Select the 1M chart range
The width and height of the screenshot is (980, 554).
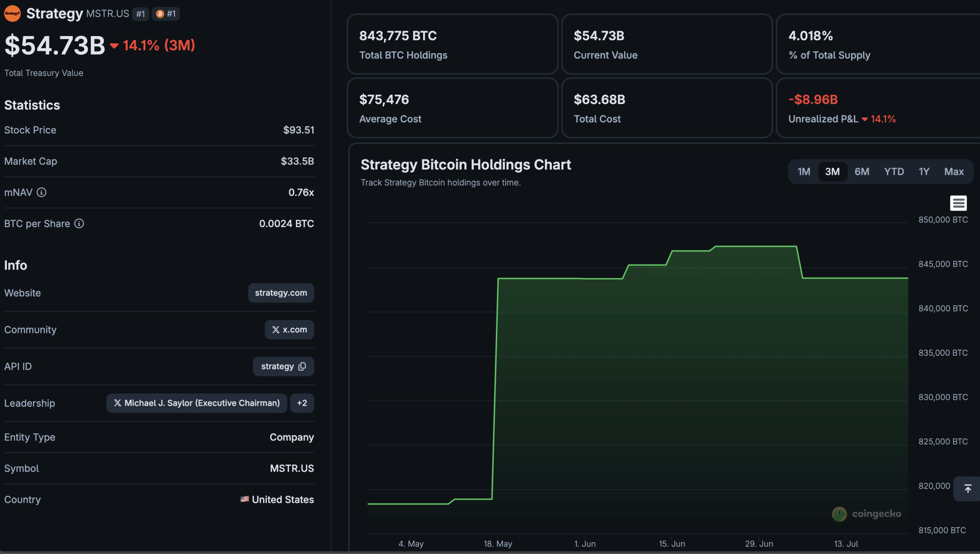click(x=804, y=172)
